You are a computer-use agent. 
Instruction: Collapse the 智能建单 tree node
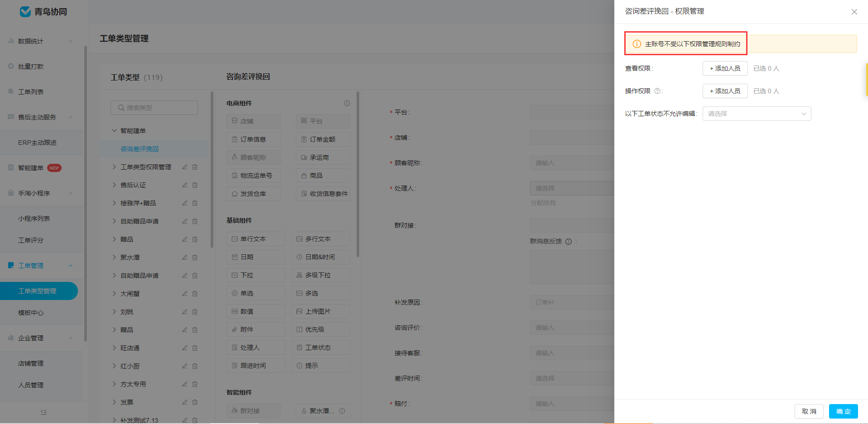point(114,130)
